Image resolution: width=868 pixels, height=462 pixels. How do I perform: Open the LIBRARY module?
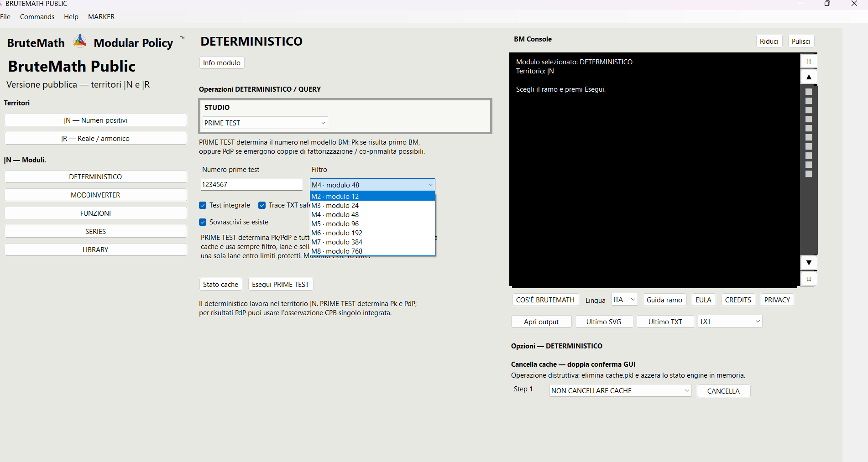(x=95, y=249)
